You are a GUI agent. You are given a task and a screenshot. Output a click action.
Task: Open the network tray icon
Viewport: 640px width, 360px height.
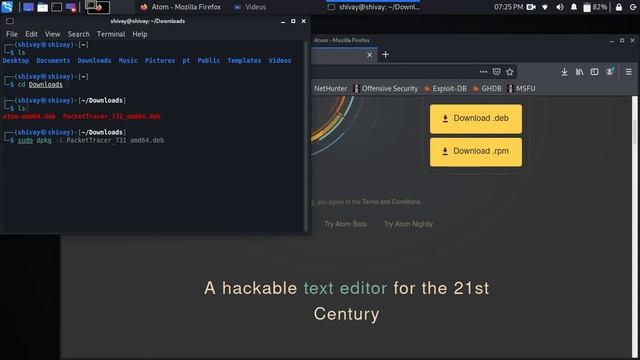tap(545, 7)
